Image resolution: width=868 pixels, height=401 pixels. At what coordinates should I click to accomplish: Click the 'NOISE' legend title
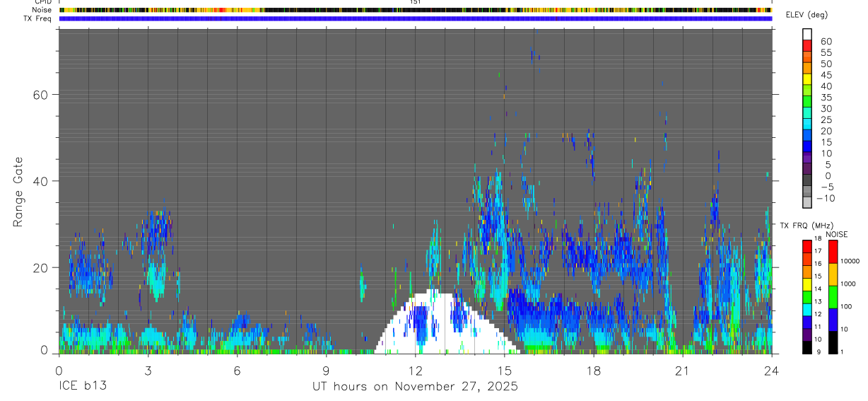pos(837,235)
